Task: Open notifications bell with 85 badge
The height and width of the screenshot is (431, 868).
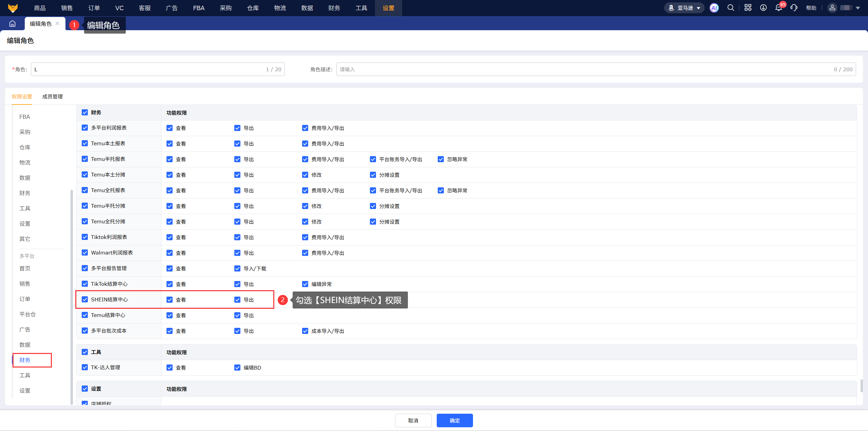Action: click(x=778, y=8)
